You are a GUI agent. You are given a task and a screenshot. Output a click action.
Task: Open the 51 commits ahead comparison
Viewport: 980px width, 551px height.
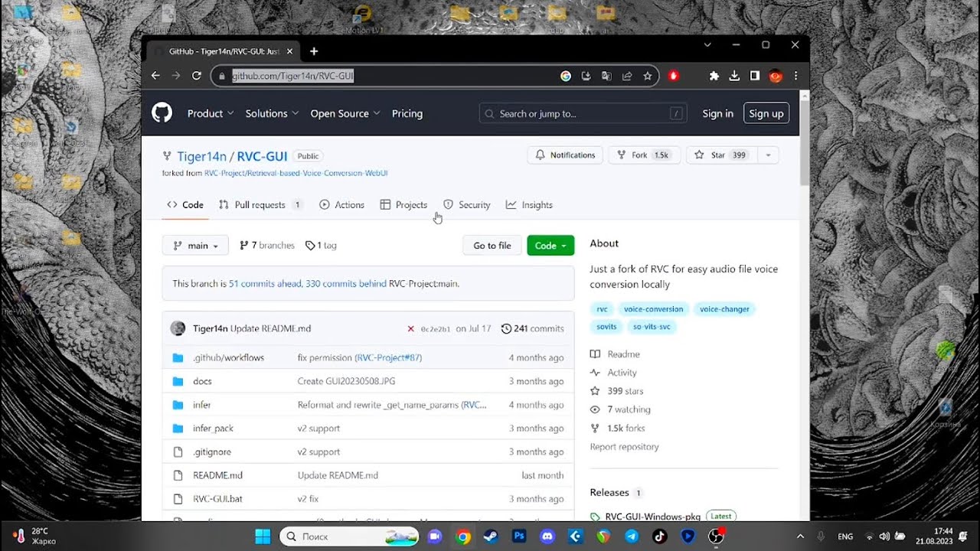(265, 283)
